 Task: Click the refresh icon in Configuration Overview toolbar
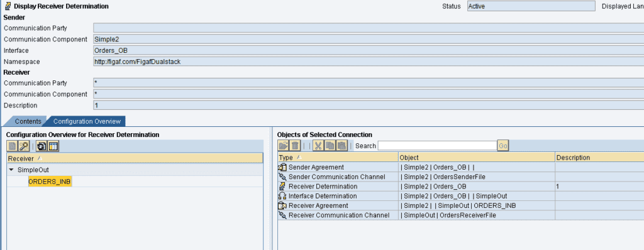[42, 146]
